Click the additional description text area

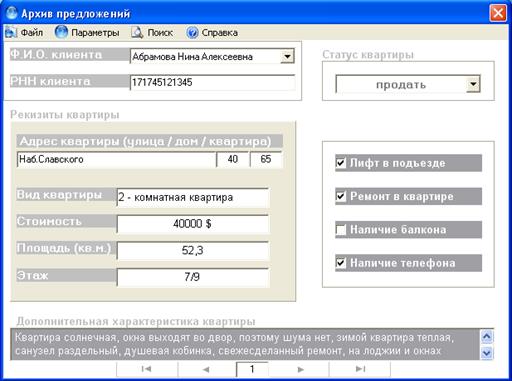point(246,344)
